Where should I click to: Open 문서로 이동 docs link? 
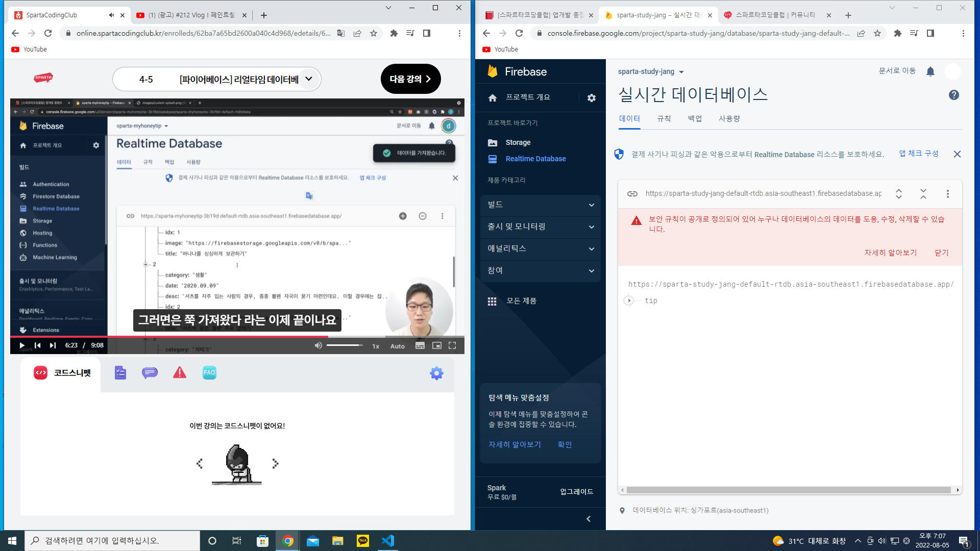coord(897,71)
